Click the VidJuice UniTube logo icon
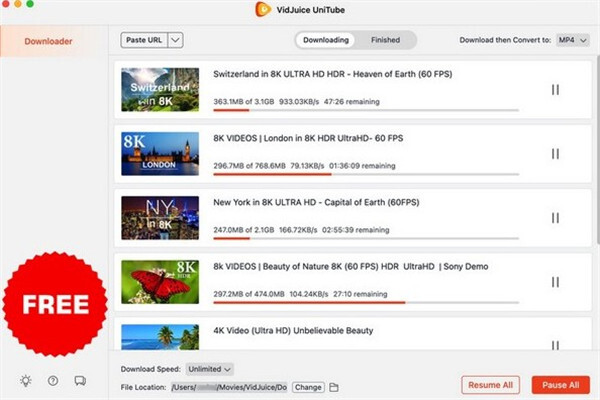This screenshot has height=400, width=600. [x=263, y=9]
